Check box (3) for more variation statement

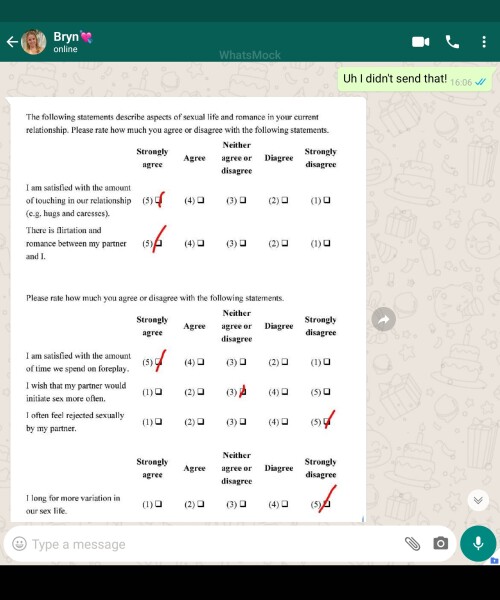243,504
